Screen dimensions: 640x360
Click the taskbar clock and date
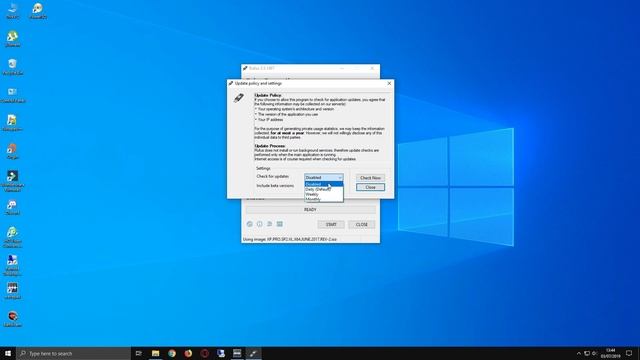[x=611, y=353]
